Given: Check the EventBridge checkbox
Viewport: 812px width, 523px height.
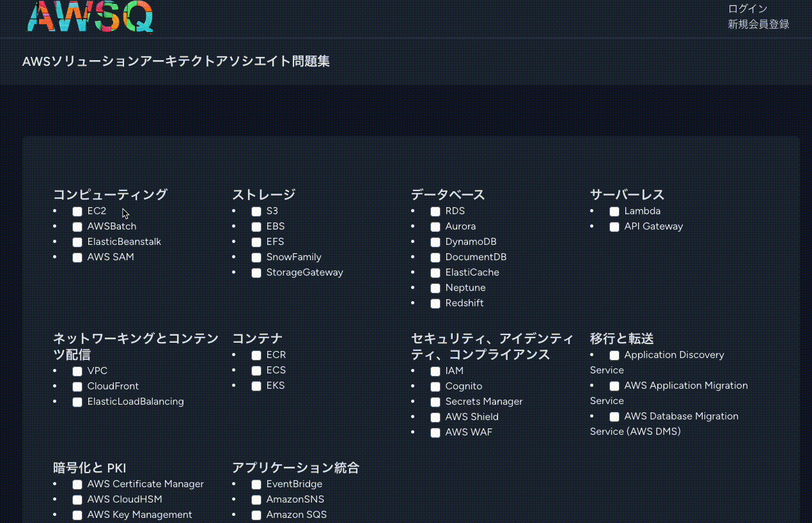Looking at the screenshot, I should [x=256, y=485].
